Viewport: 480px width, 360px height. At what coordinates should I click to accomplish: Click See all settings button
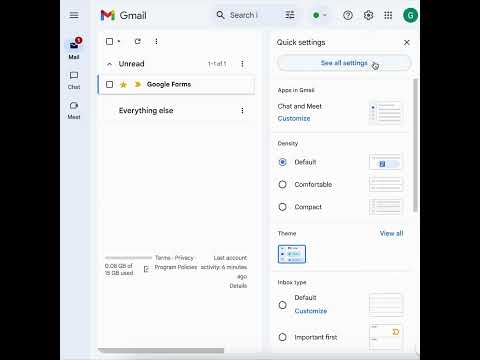[x=344, y=63]
